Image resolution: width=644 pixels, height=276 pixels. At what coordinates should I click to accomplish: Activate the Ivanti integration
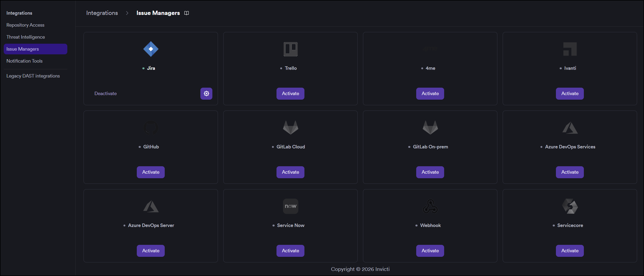570,94
